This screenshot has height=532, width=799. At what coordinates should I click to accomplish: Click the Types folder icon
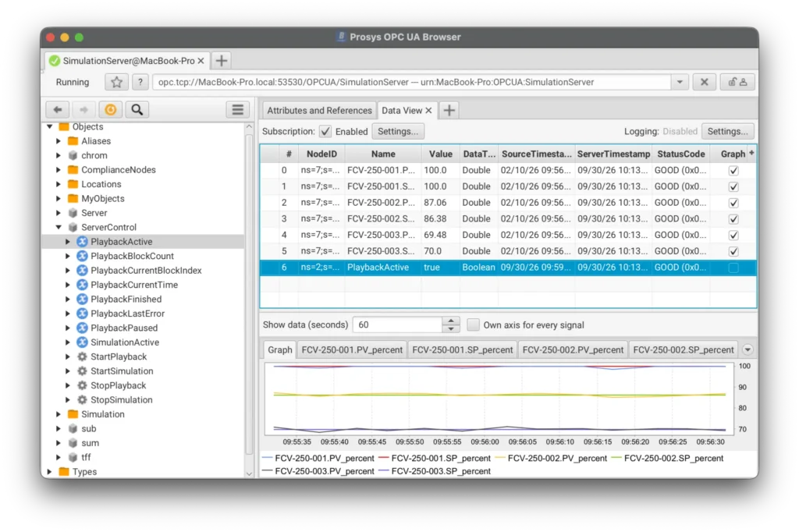(64, 471)
